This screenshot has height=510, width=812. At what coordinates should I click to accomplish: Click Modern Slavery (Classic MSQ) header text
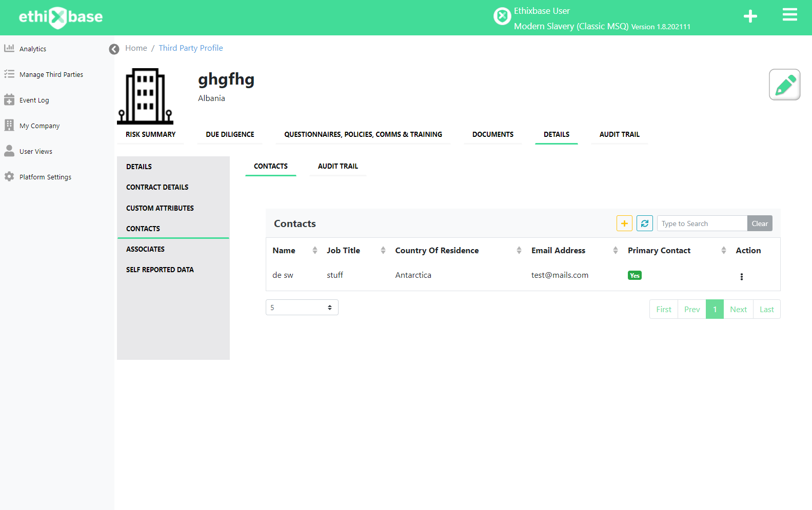coord(571,26)
